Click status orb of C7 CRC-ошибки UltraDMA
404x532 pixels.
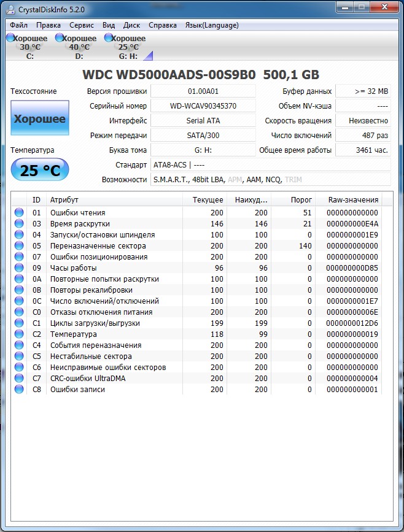coord(19,378)
